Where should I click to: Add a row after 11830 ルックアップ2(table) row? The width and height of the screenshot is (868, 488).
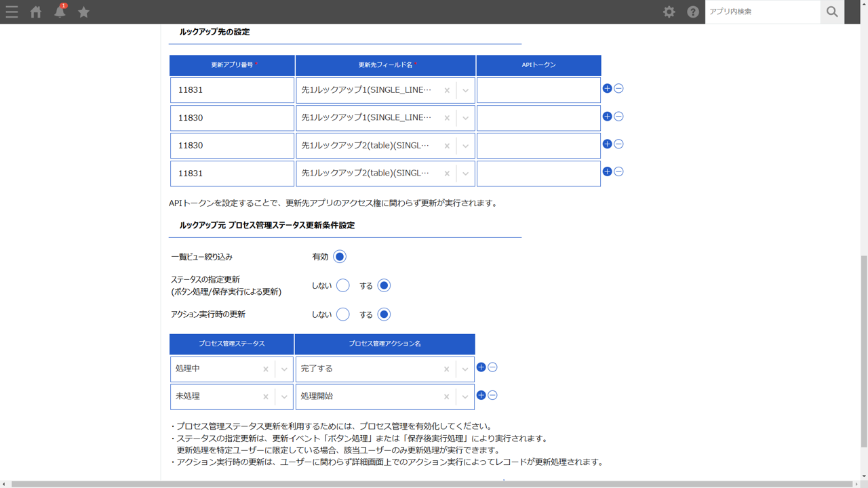607,144
